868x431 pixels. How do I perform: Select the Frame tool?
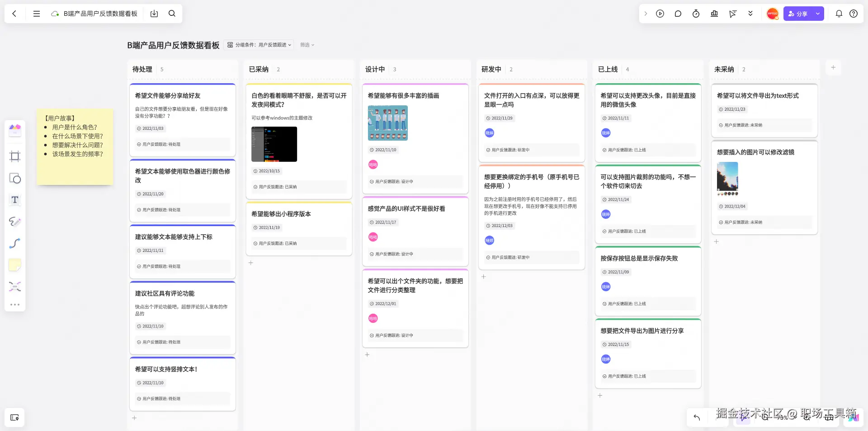(x=15, y=156)
